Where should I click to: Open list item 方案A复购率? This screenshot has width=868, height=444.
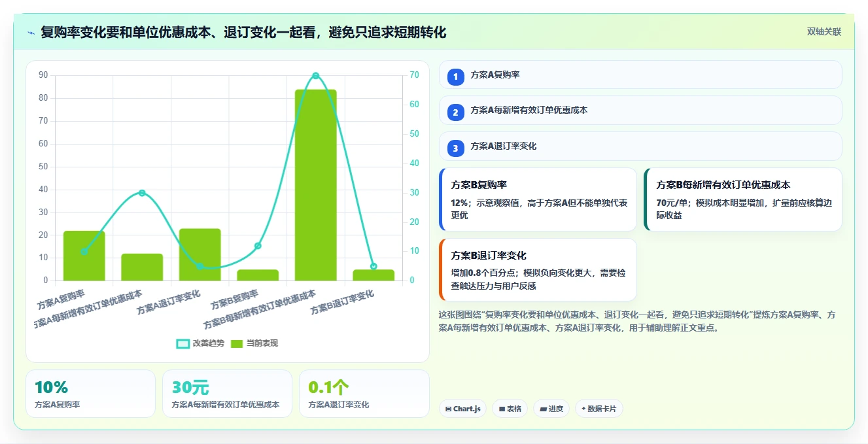pyautogui.click(x=640, y=75)
